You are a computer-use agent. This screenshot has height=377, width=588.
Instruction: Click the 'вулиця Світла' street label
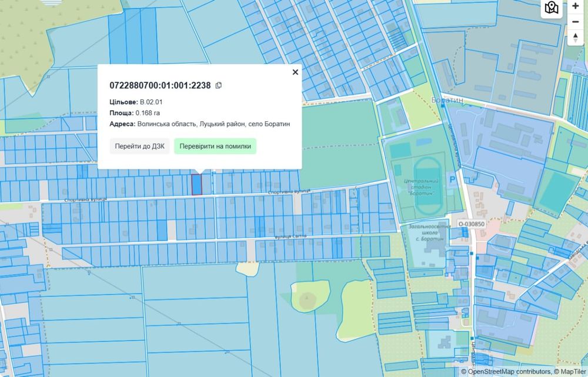[x=290, y=236]
